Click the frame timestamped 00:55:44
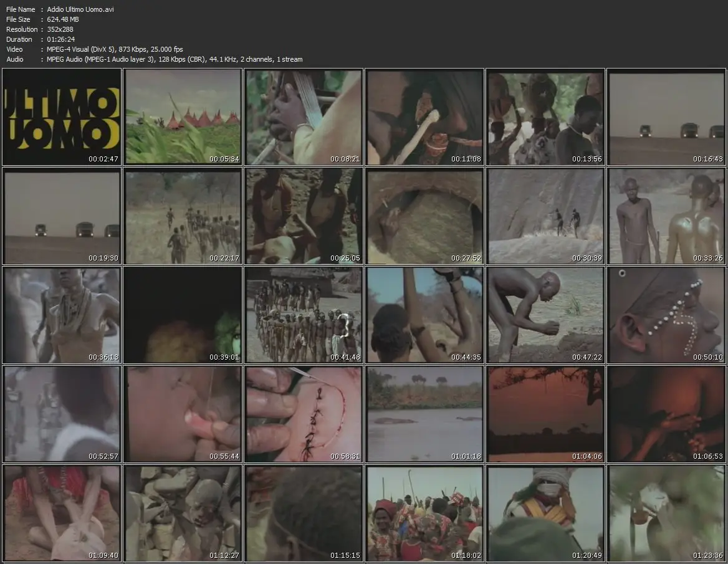 (183, 414)
